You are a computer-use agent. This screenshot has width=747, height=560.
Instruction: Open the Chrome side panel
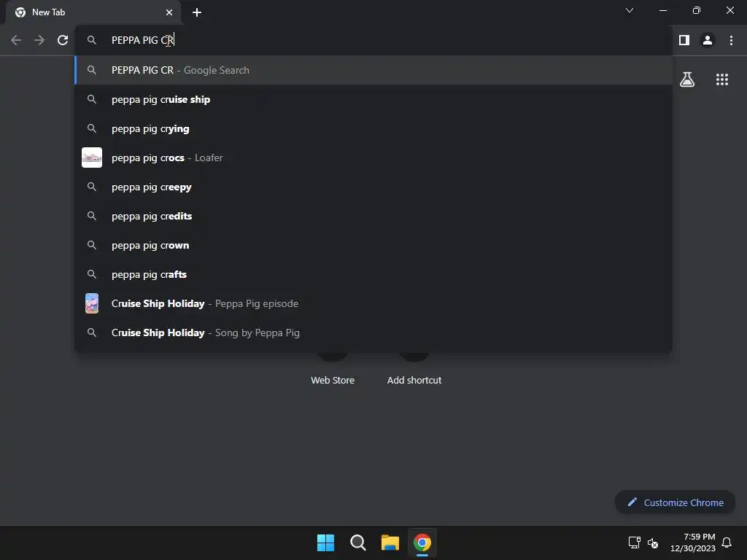(x=684, y=41)
